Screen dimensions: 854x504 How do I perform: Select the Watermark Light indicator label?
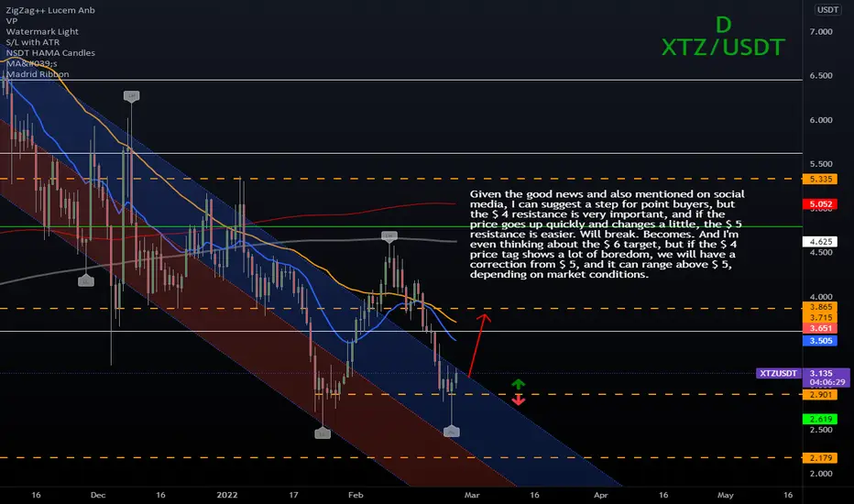42,31
